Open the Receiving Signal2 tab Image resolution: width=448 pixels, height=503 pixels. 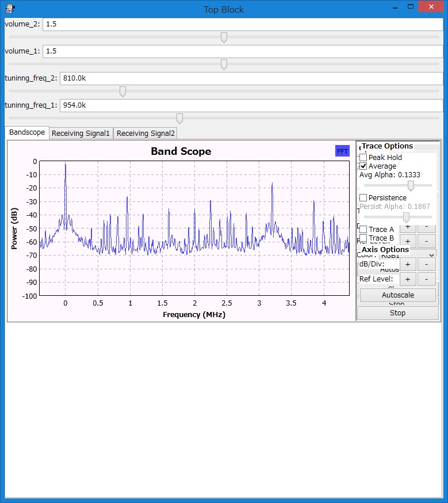(145, 133)
